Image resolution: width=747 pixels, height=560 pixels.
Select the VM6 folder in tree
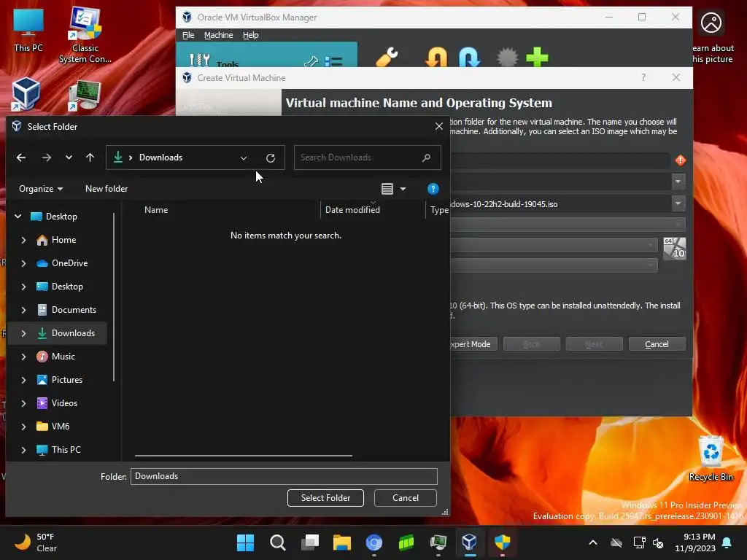pos(60,427)
